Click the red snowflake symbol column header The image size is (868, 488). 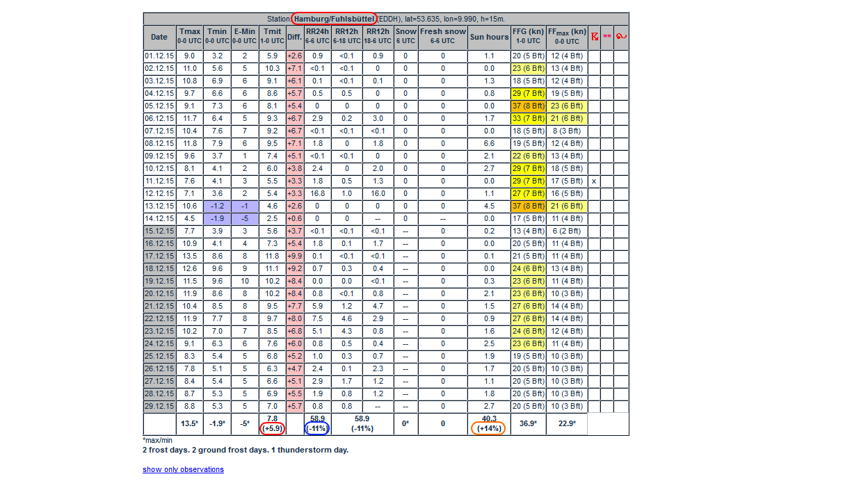pyautogui.click(x=607, y=38)
